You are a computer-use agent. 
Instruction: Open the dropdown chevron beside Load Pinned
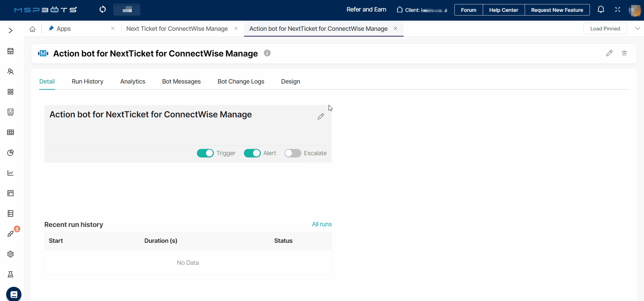[637, 29]
